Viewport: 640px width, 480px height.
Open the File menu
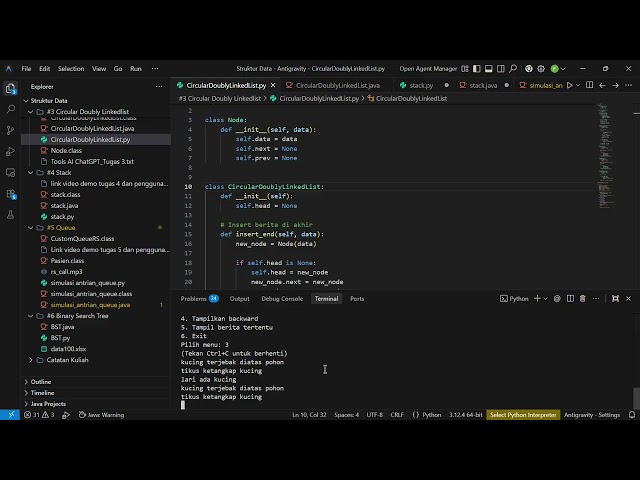coord(27,69)
